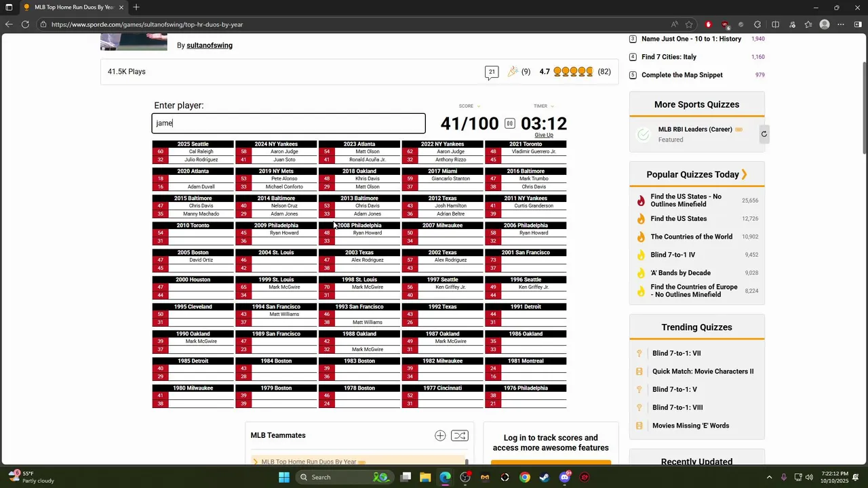Open the Edge settings ellipsis menu
868x488 pixels.
[841, 24]
